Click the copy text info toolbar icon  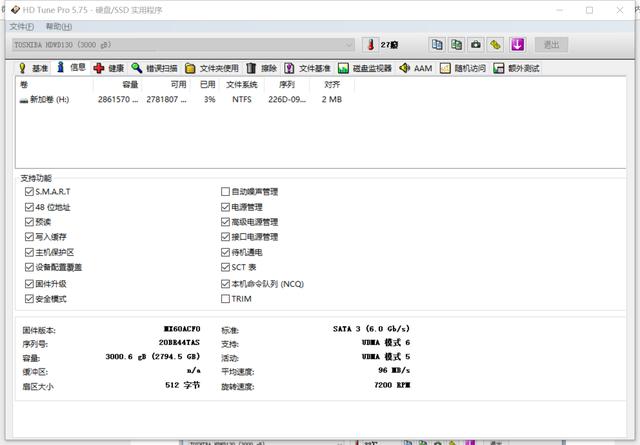click(437, 44)
